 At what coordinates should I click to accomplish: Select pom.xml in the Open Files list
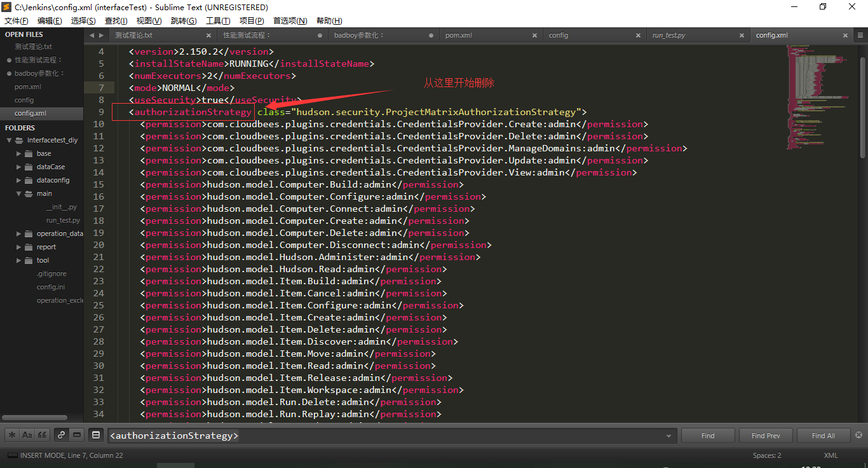(28, 86)
